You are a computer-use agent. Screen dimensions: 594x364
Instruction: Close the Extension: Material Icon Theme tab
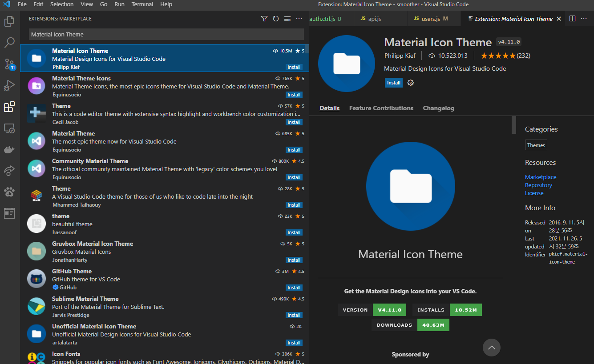pos(559,19)
